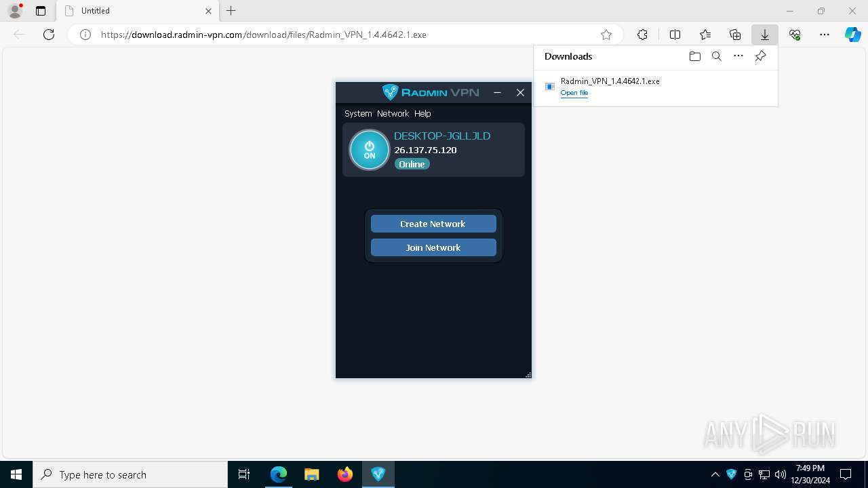Open Microsoft Edge from taskbar
This screenshot has height=488, width=868.
tap(279, 474)
